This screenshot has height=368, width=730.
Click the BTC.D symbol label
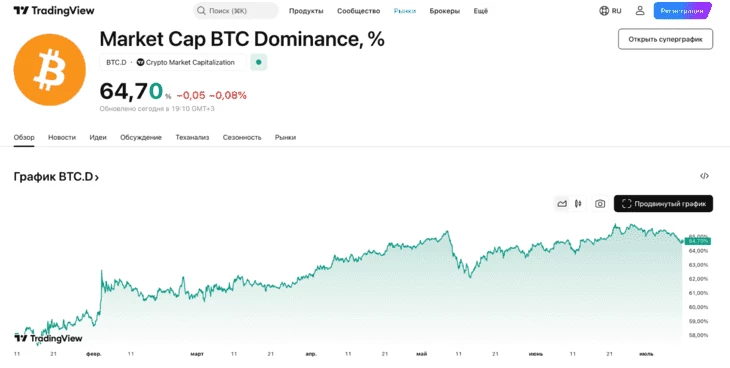(x=116, y=62)
